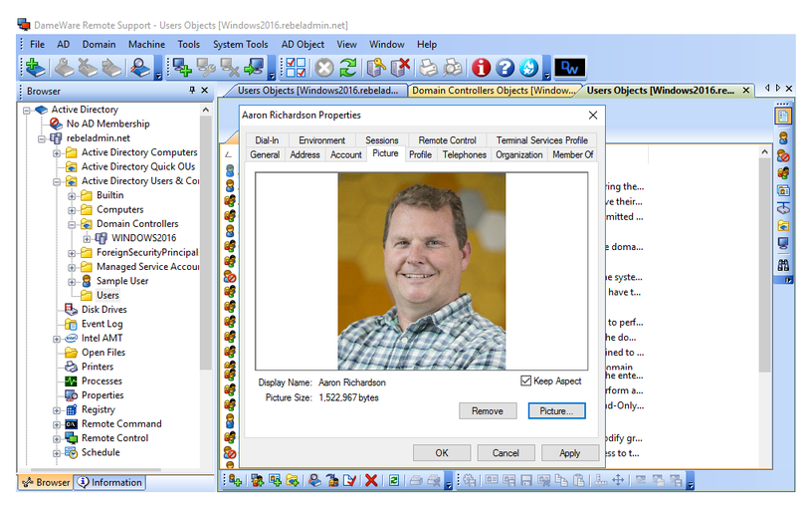Switch to the Member Of tab
Screen dimensions: 812x508
[x=573, y=154]
